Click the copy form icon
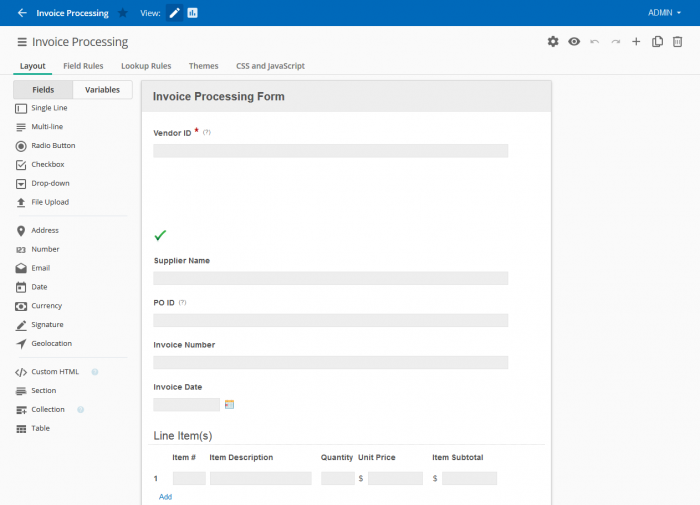Screen dimensions: 700x505 click(657, 42)
